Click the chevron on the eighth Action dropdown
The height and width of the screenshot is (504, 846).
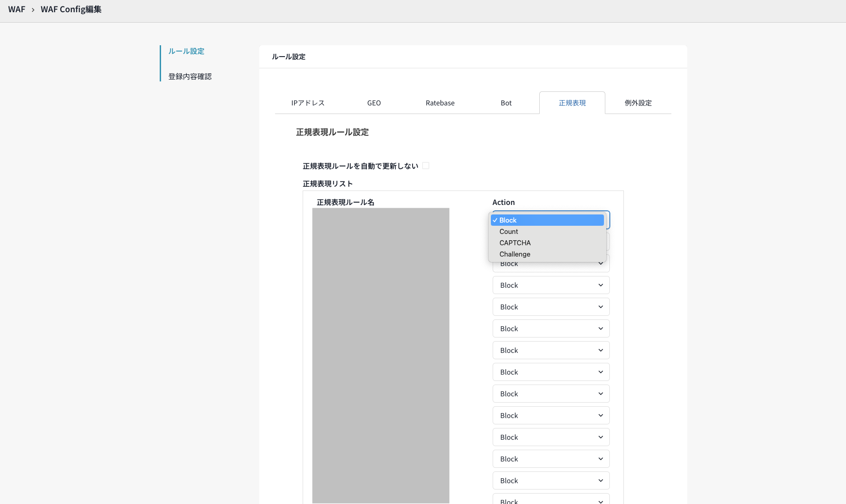point(600,372)
